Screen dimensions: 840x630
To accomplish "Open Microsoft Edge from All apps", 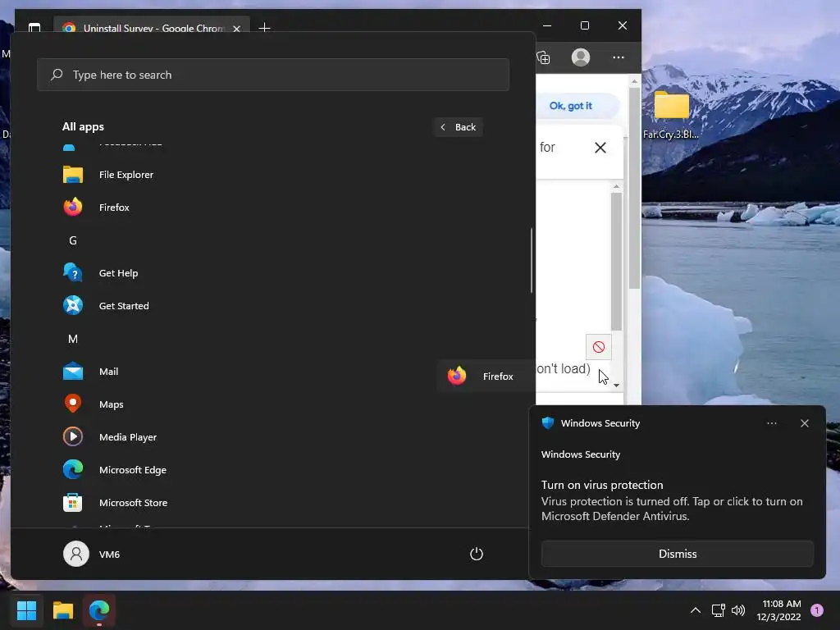I will [132, 470].
